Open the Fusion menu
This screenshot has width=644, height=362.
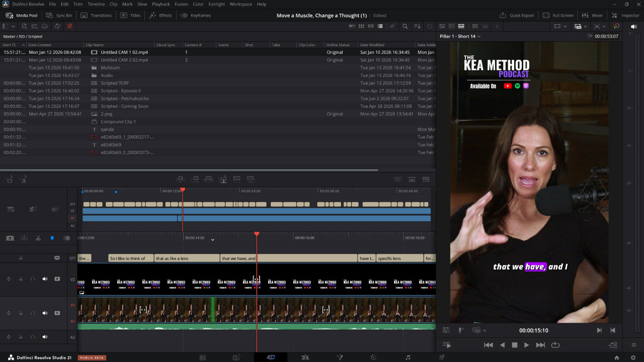click(181, 4)
